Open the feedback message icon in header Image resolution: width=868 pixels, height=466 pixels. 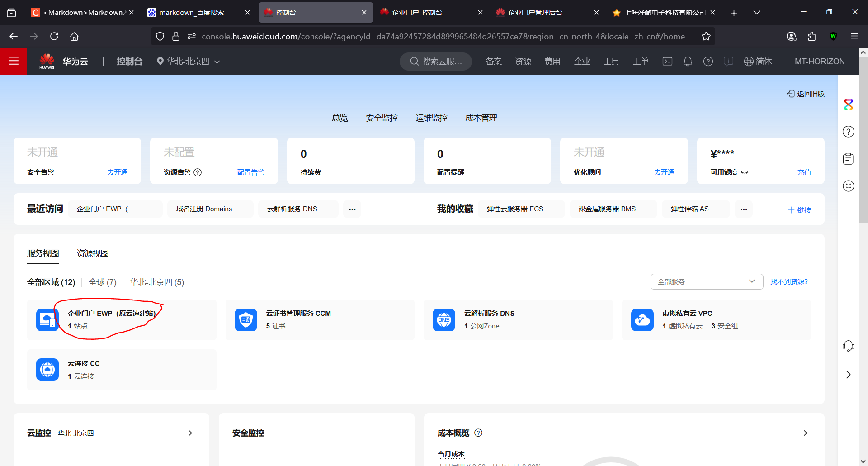click(728, 62)
